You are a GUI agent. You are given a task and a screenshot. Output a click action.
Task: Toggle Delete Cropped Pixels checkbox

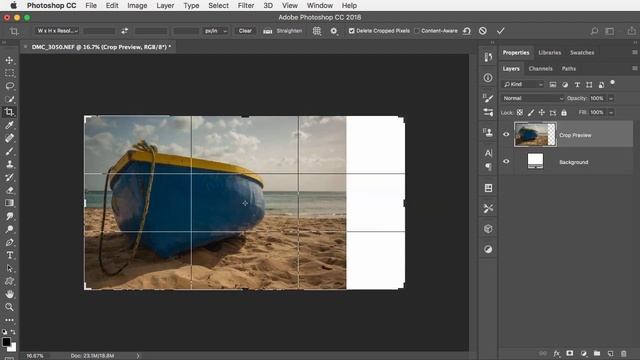coord(351,31)
